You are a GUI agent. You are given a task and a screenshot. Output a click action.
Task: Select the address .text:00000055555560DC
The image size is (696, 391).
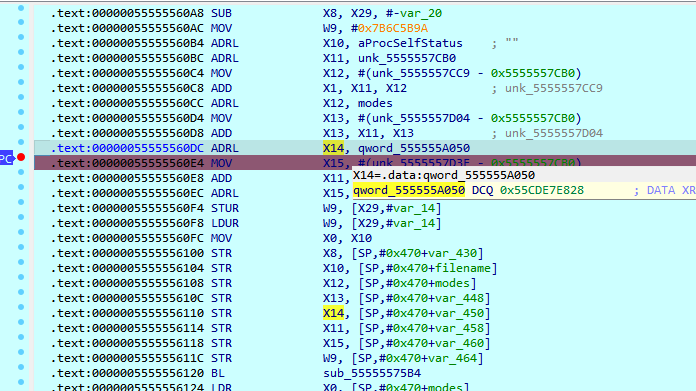tap(127, 148)
